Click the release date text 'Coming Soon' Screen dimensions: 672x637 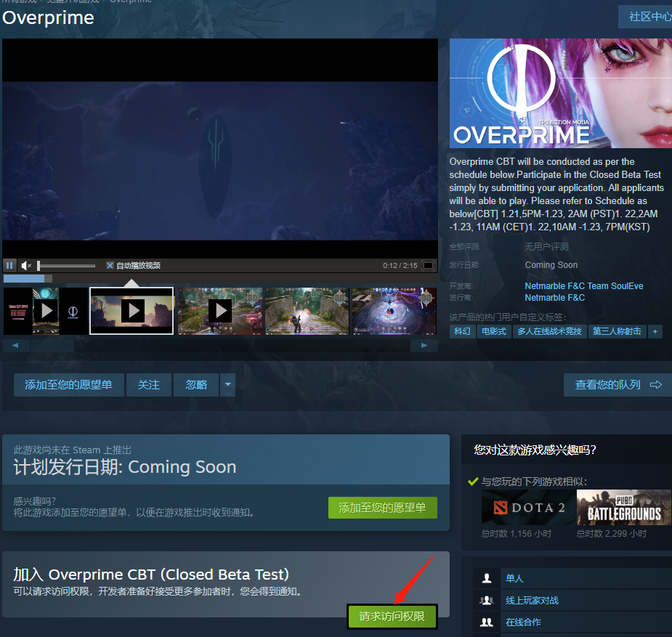pos(551,264)
